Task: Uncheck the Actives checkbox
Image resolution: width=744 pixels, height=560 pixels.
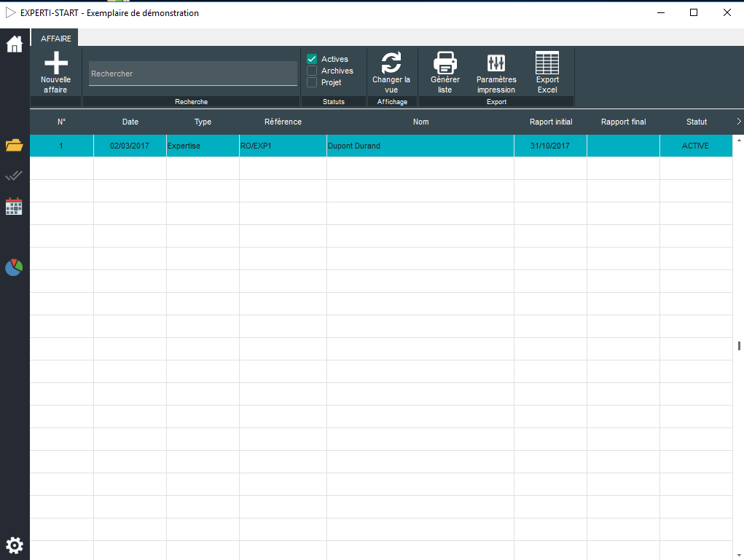Action: [312, 59]
